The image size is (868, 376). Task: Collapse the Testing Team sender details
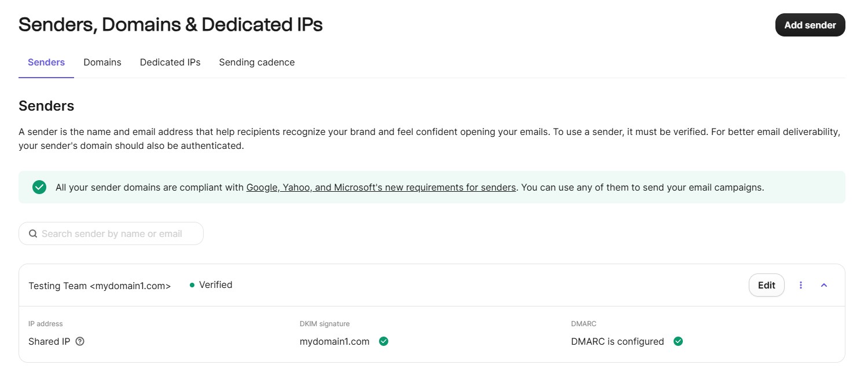tap(824, 285)
